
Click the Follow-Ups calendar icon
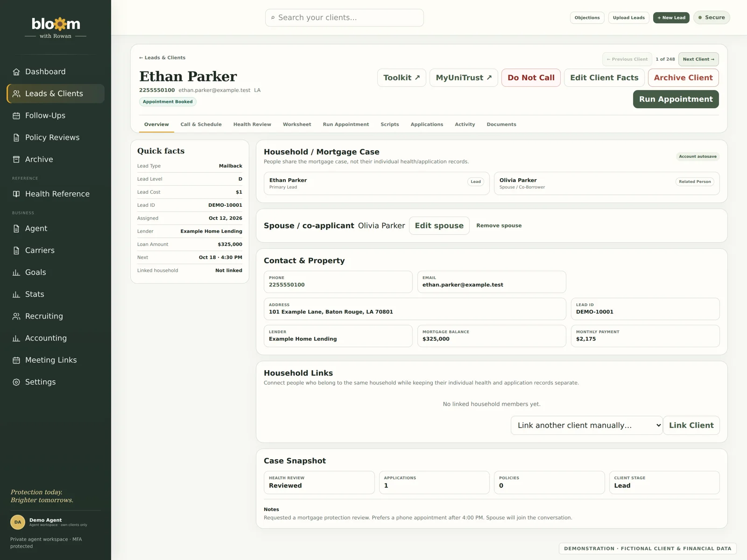point(16,116)
